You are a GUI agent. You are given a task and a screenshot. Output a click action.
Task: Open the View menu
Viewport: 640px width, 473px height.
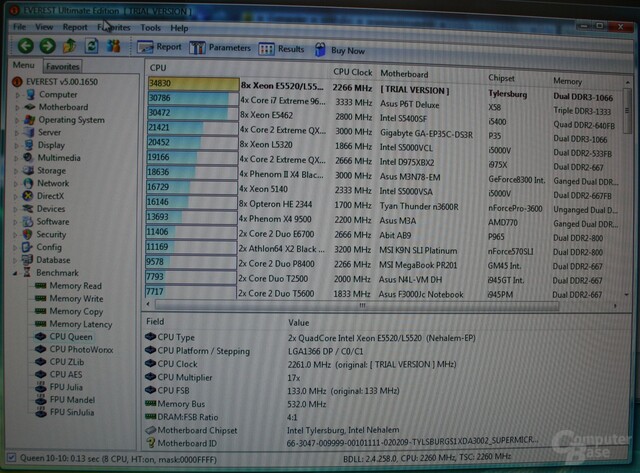44,27
